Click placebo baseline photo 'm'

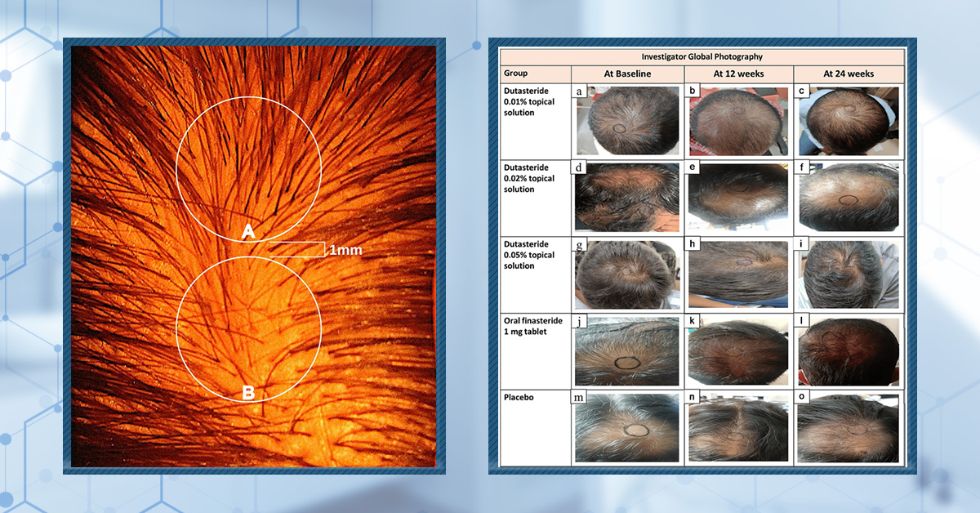(x=627, y=426)
